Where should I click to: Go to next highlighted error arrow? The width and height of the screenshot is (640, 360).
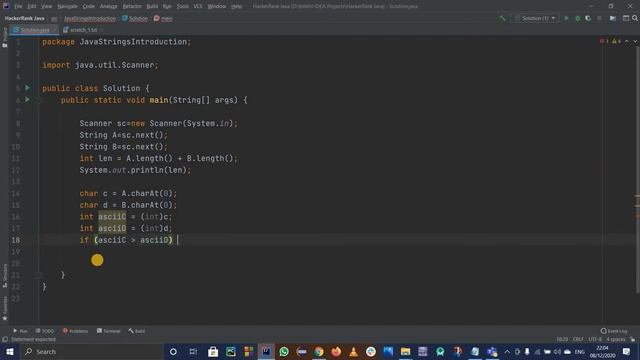(x=635, y=41)
